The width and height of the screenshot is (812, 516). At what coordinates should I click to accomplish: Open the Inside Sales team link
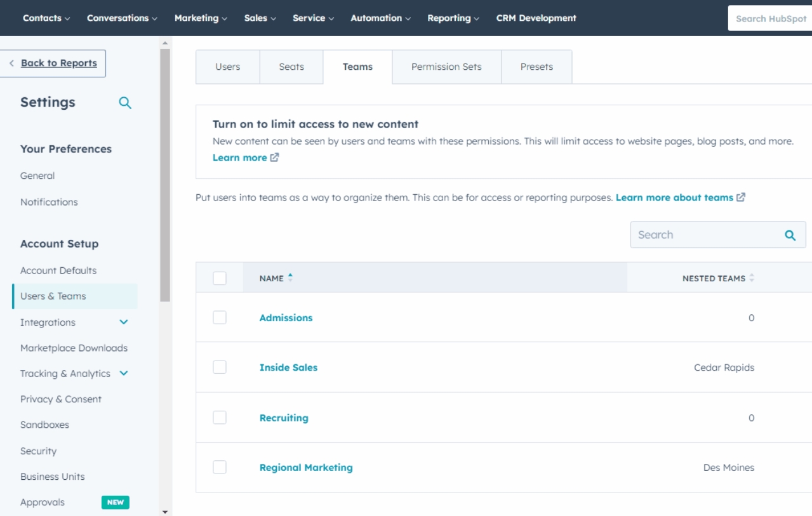(x=288, y=367)
